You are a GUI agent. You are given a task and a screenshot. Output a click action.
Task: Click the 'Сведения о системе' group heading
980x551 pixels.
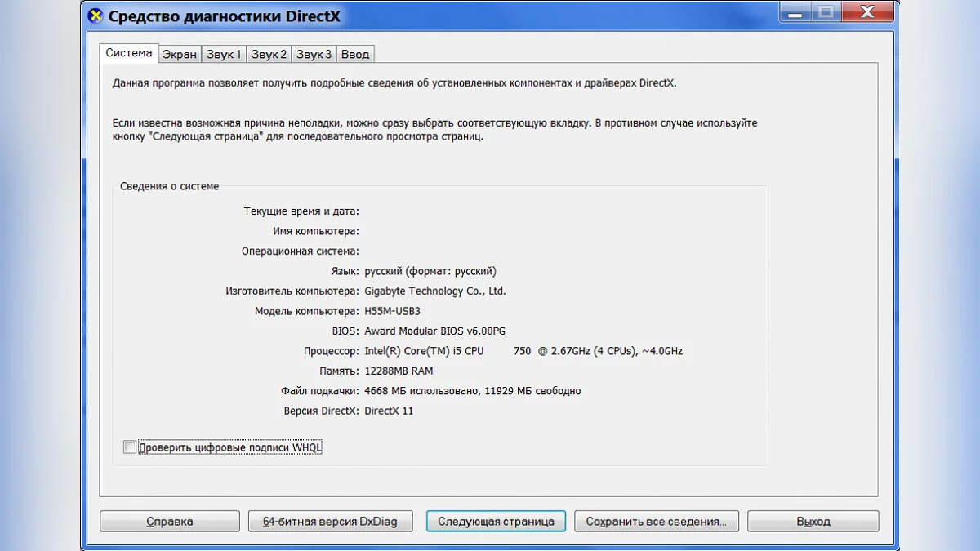tap(170, 186)
